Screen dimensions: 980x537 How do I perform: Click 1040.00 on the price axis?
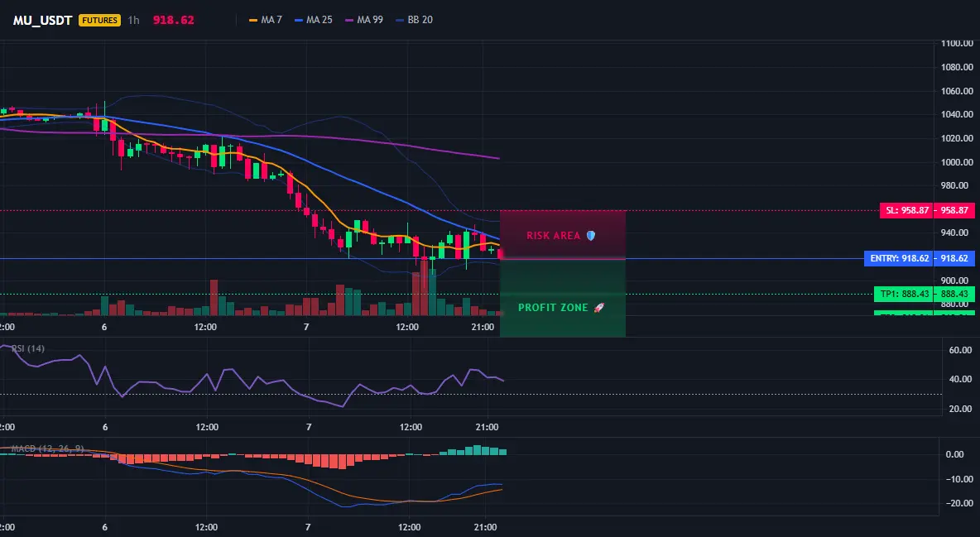point(957,114)
